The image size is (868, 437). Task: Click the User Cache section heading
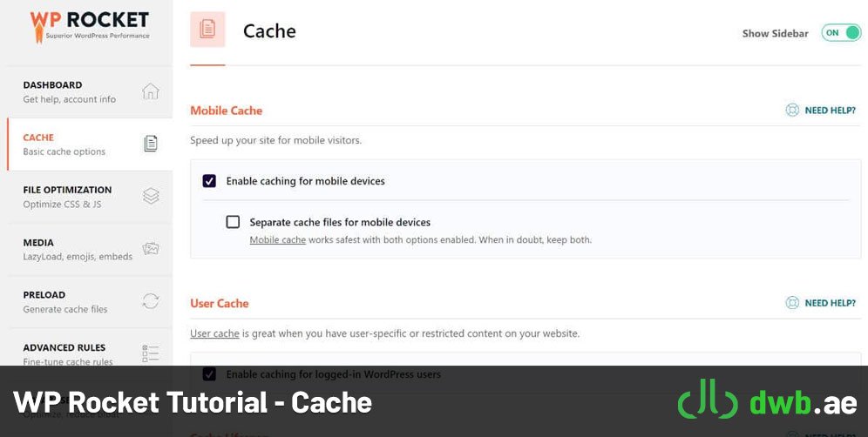pos(220,303)
